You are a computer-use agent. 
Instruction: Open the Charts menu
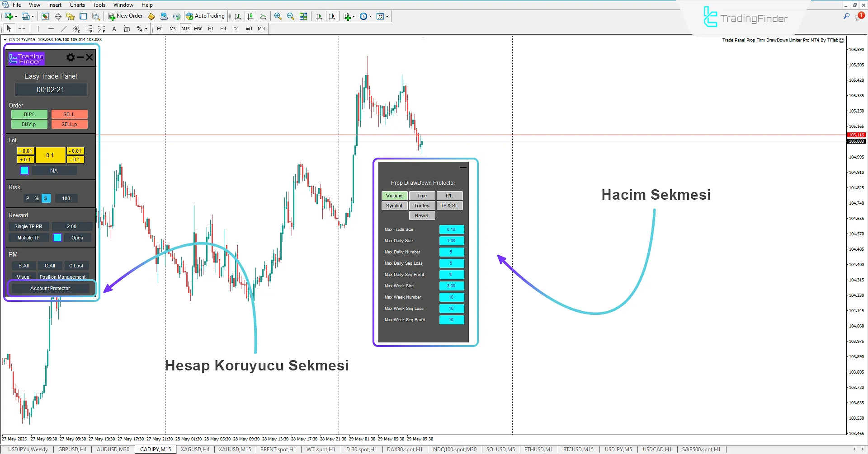click(x=77, y=5)
